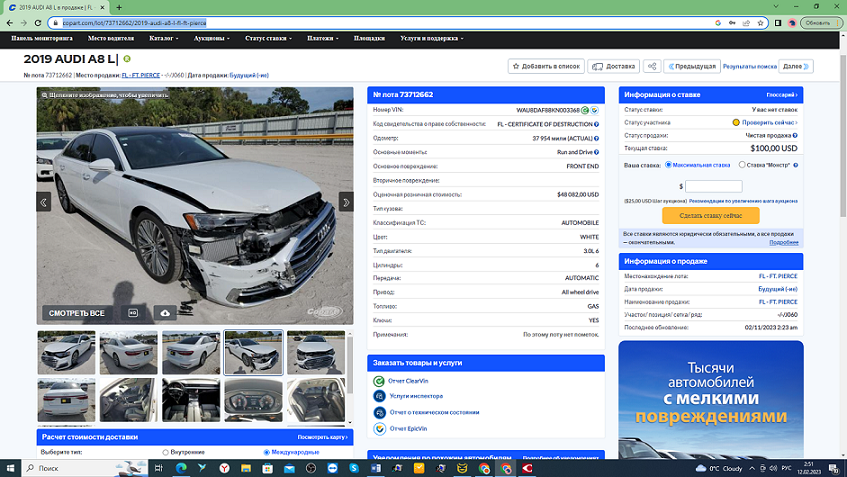Open Результаты поиска link
This screenshot has width=847, height=477.
coord(750,66)
